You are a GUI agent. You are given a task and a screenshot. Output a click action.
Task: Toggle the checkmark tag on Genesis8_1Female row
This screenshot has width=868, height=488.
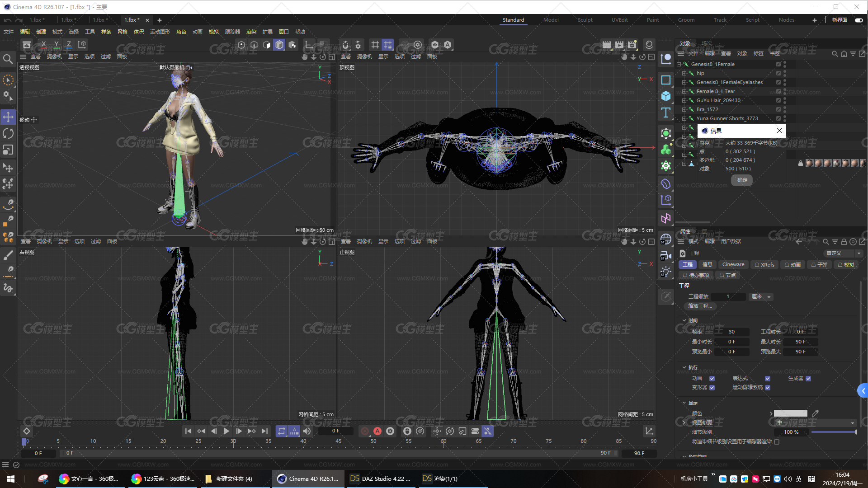(x=778, y=64)
